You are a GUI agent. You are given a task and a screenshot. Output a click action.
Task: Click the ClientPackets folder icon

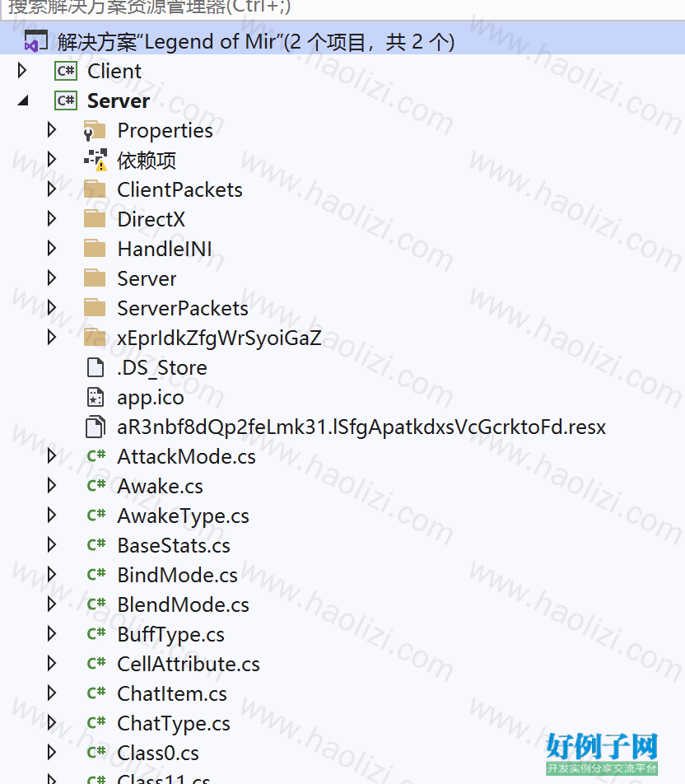[95, 189]
